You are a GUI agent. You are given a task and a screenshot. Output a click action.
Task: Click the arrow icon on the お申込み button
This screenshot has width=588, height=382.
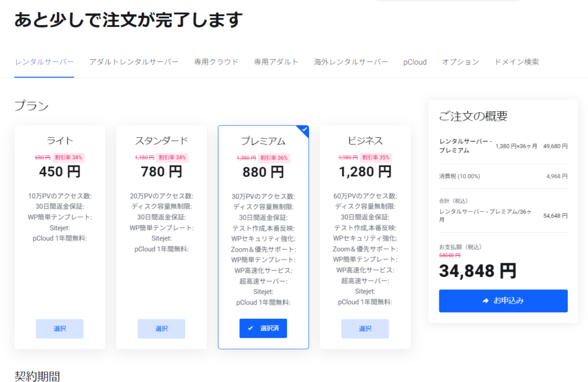click(x=486, y=300)
